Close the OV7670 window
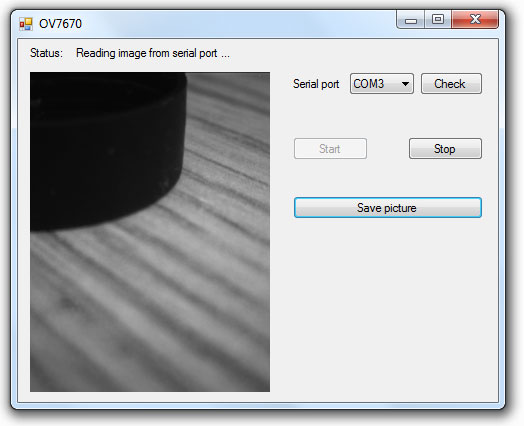The height and width of the screenshot is (426, 524). [475, 19]
